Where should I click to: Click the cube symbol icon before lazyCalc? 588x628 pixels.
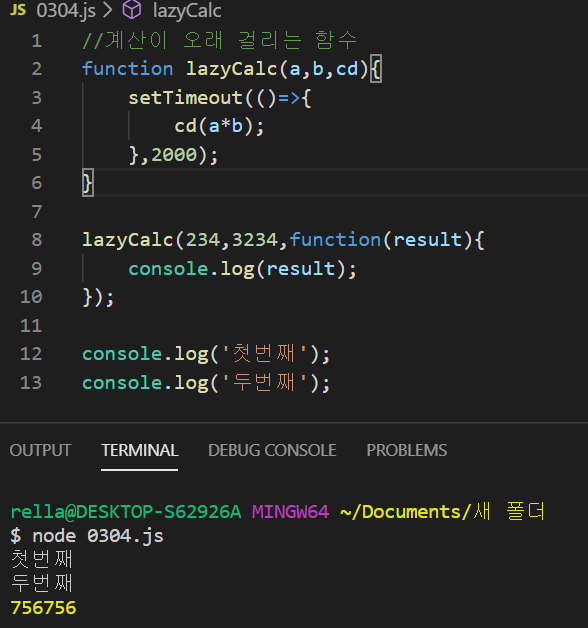pyautogui.click(x=132, y=10)
